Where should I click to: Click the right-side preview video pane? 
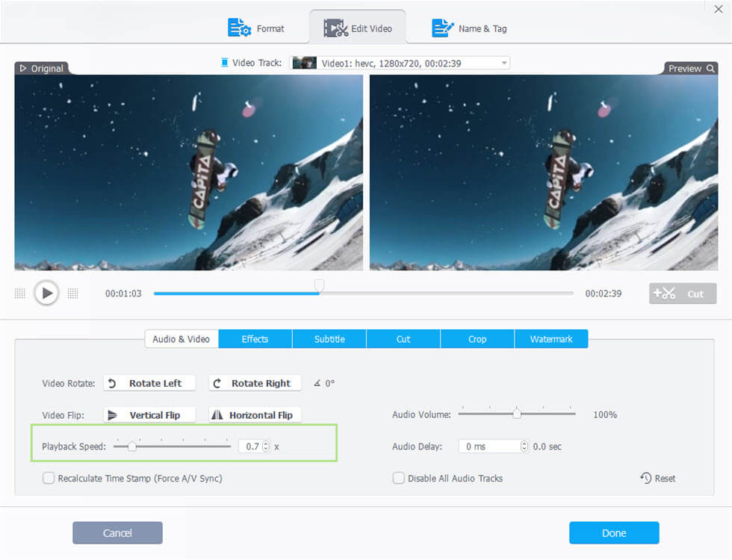click(544, 172)
